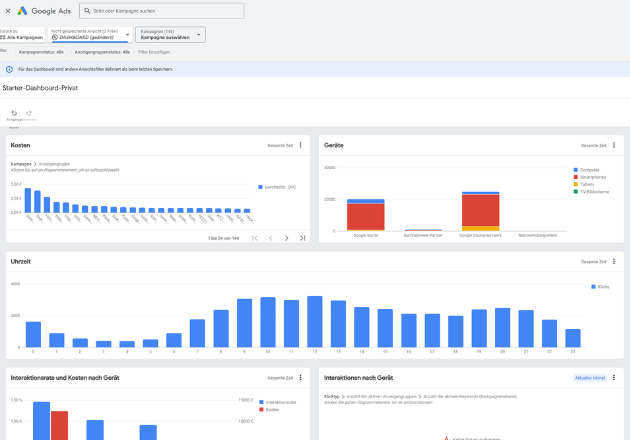The height and width of the screenshot is (440, 630).
Task: Open the Geräte card three-dot menu
Action: click(x=614, y=145)
